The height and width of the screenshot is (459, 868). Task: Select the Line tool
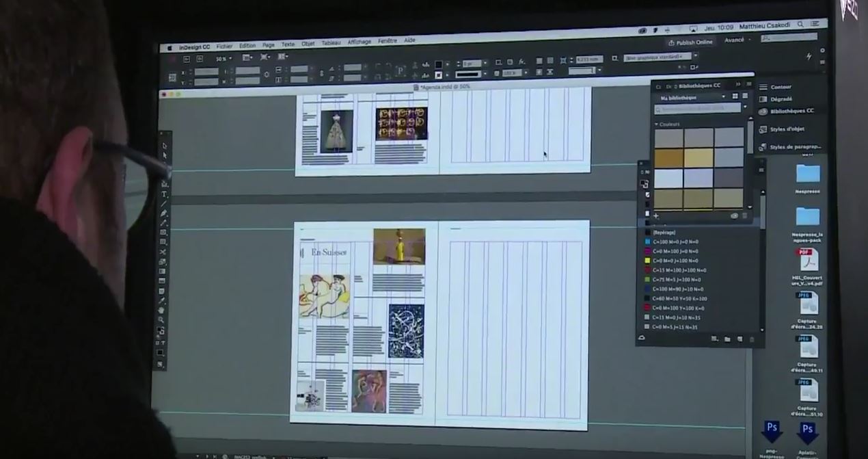click(x=164, y=204)
